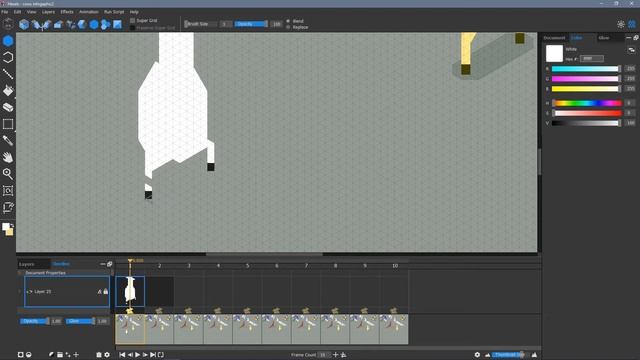This screenshot has height=360, width=640.
Task: Select the Outline hexagon tool
Action: coord(8,58)
